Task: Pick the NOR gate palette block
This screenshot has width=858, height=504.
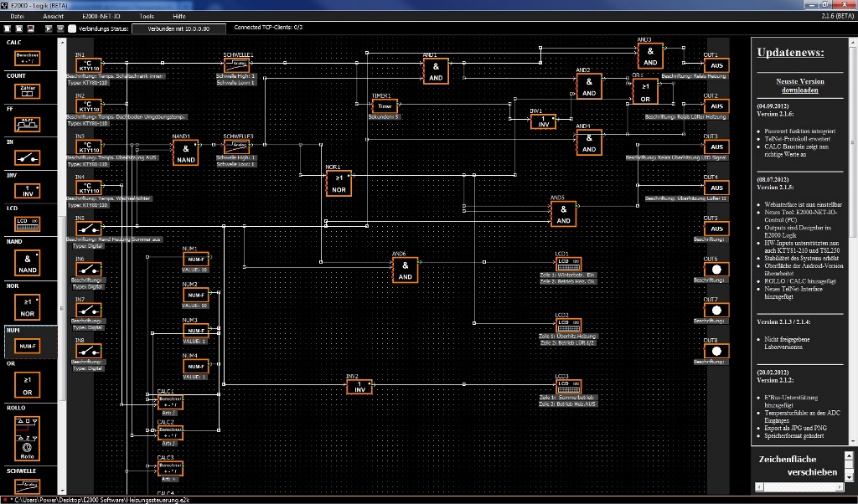Action: (x=28, y=307)
